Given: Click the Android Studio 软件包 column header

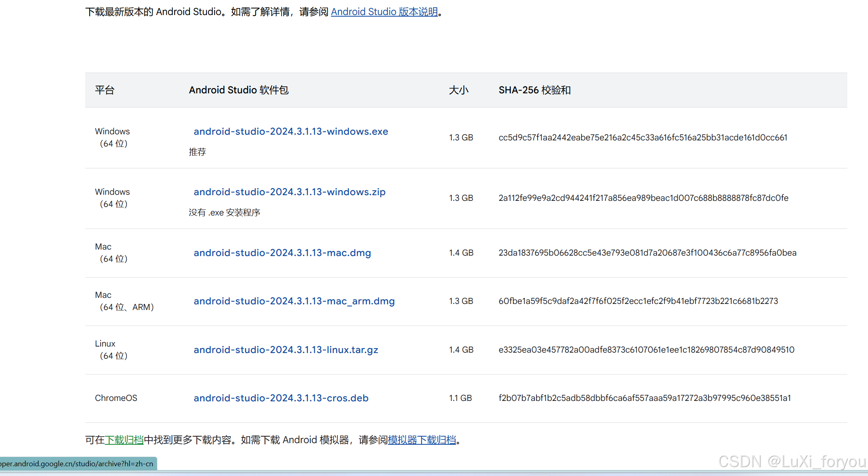Looking at the screenshot, I should click(239, 90).
